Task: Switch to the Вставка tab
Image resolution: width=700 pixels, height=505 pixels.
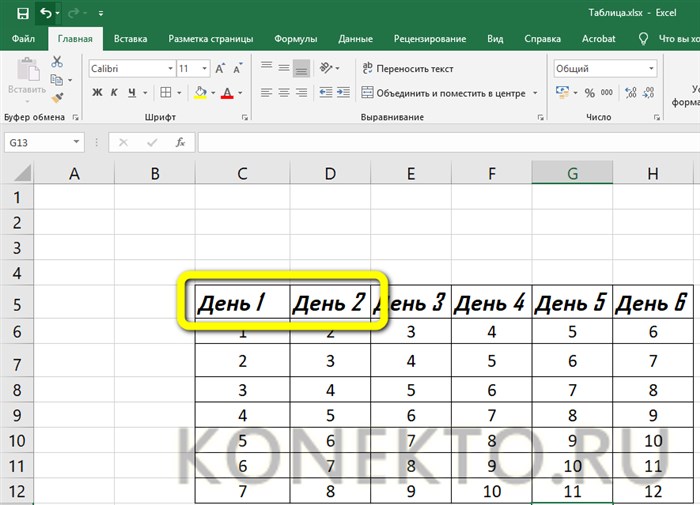Action: [130, 39]
